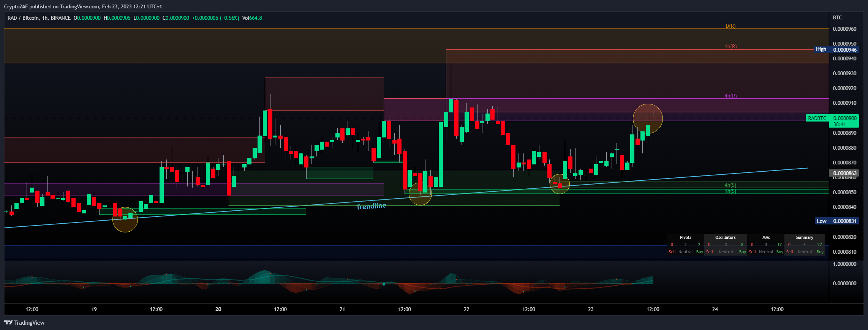The height and width of the screenshot is (330, 868).
Task: Click the 0.0000820 price axis value
Action: (844, 237)
